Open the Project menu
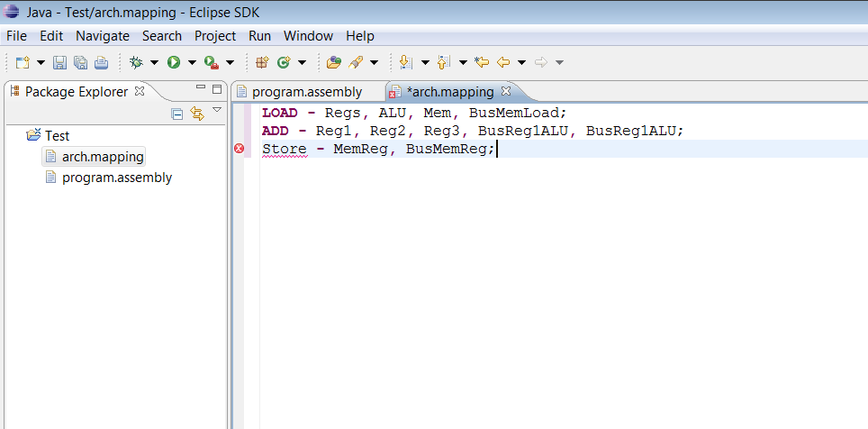868x429 pixels. 215,36
